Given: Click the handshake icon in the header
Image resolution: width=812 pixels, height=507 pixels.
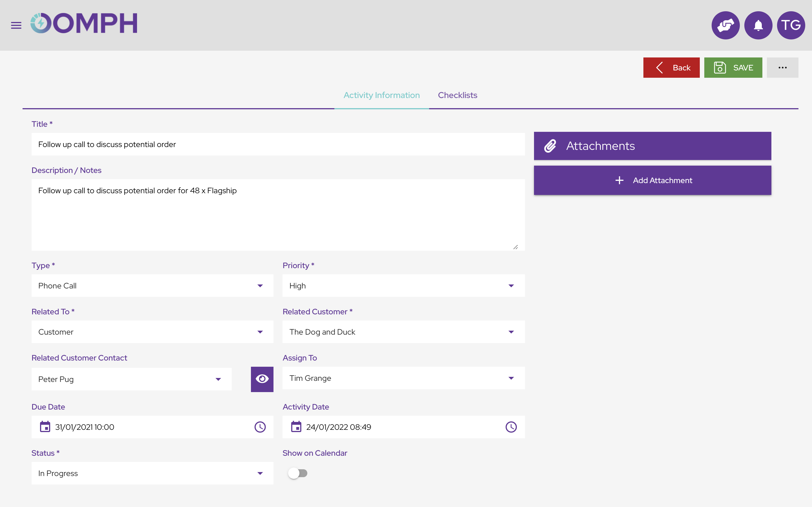Looking at the screenshot, I should [x=725, y=25].
